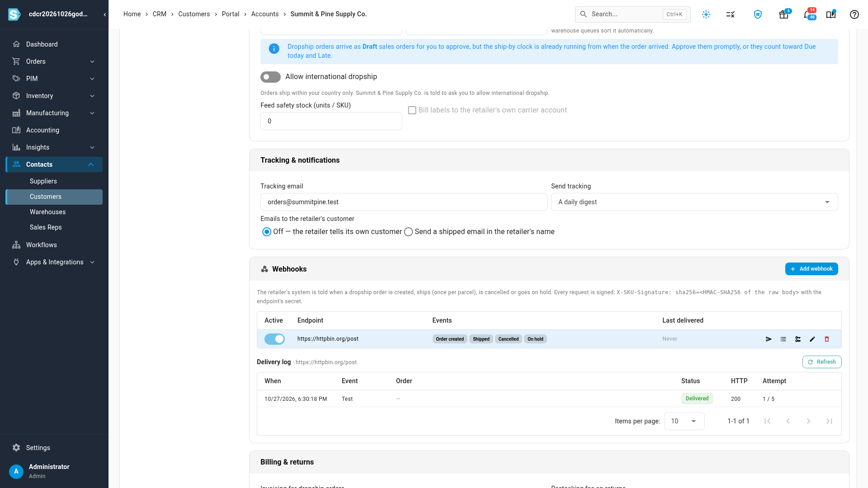
Task: Click the Delivered status badge in the log
Action: pos(697,399)
